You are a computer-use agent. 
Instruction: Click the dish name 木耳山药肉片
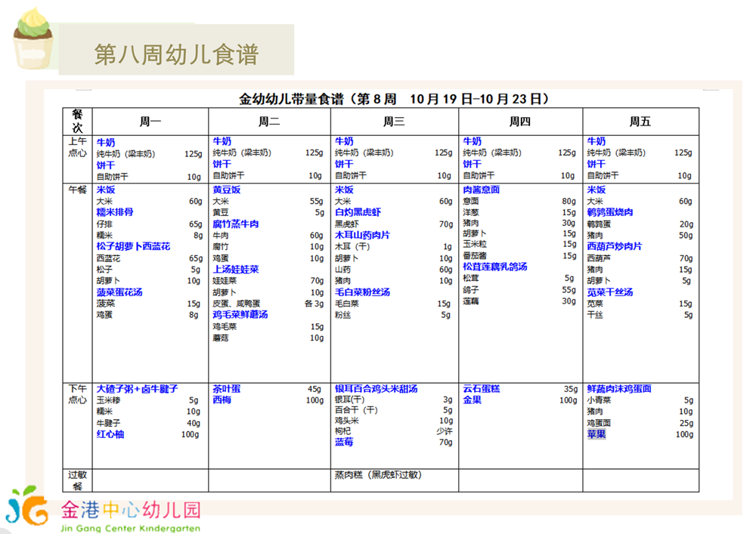(363, 236)
